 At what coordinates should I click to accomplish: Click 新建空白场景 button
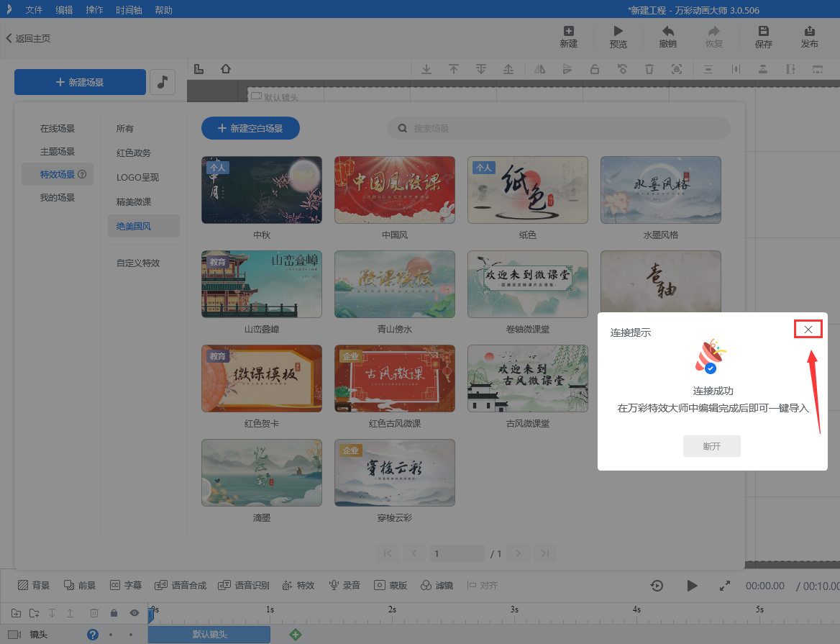point(250,128)
